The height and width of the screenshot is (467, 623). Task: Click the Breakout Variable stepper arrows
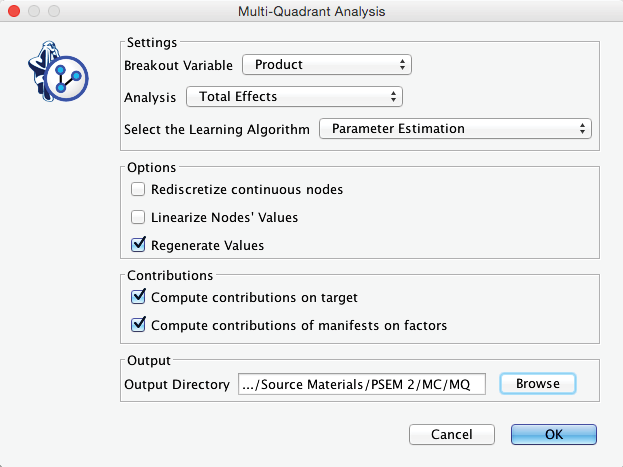[402, 65]
